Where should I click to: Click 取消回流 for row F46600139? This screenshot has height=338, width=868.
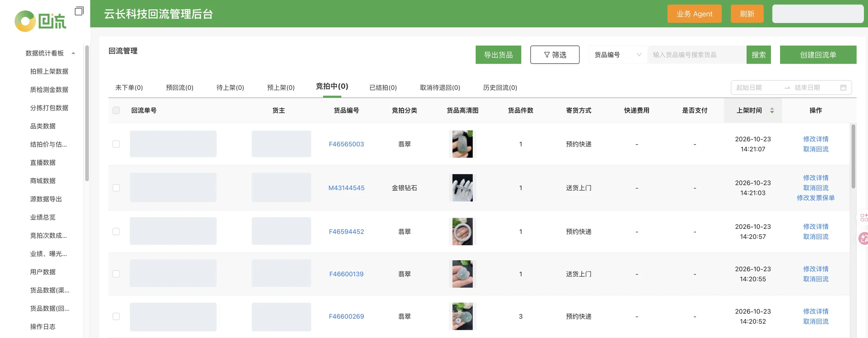[x=816, y=279]
